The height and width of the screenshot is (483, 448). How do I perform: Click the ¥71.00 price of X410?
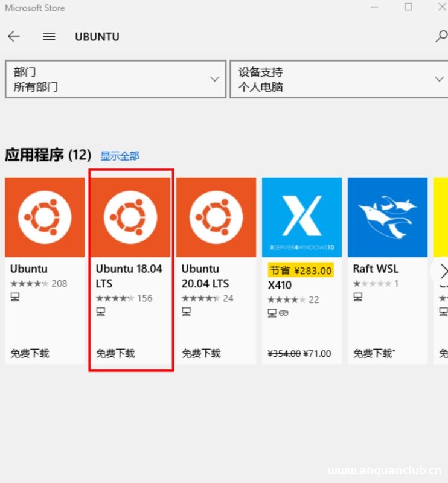[317, 354]
